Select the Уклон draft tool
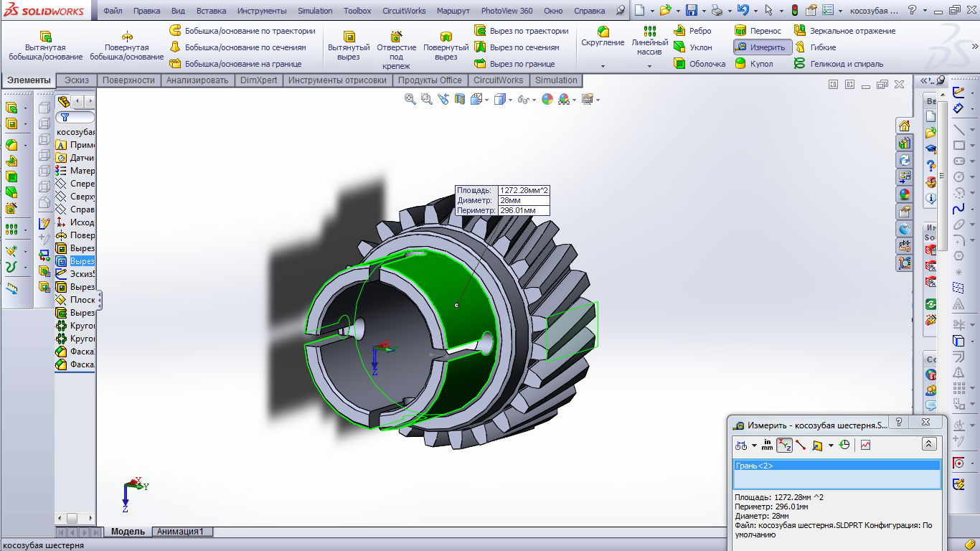The height and width of the screenshot is (551, 980). [x=693, y=47]
